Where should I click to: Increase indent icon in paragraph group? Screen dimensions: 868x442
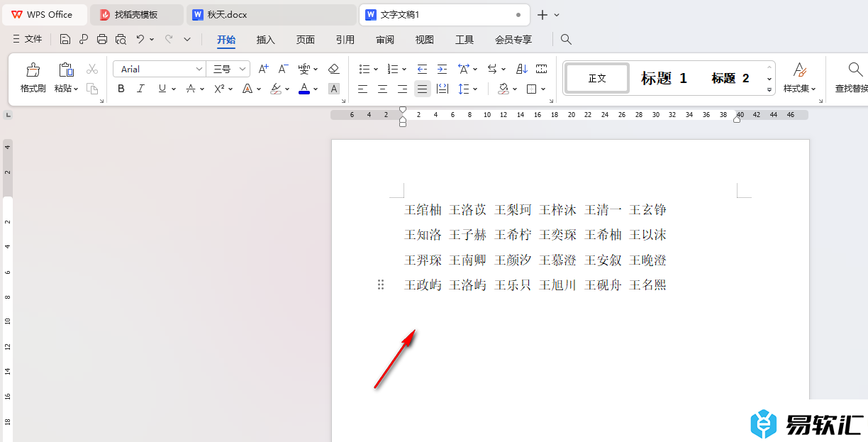click(x=442, y=69)
